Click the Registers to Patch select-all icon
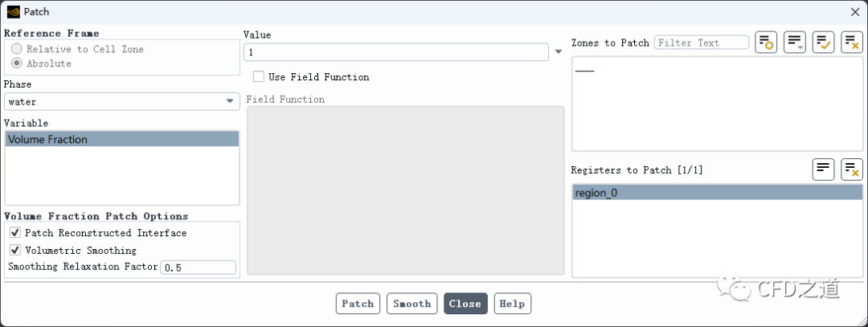The height and width of the screenshot is (327, 868). click(824, 170)
